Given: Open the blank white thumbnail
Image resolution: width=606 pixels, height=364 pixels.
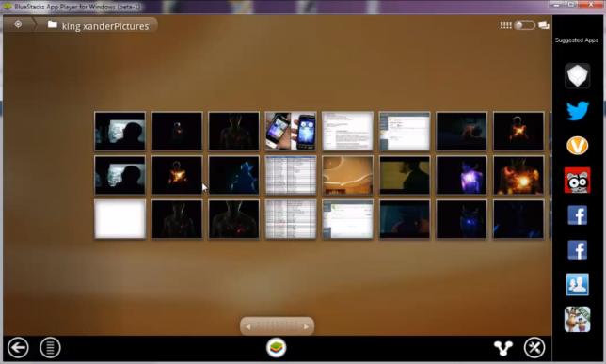Looking at the screenshot, I should pos(120,219).
